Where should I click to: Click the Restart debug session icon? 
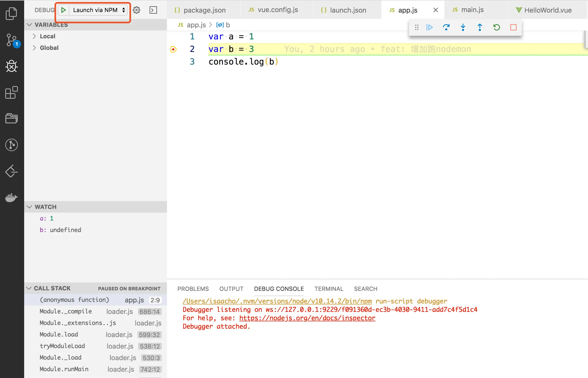[x=496, y=27]
